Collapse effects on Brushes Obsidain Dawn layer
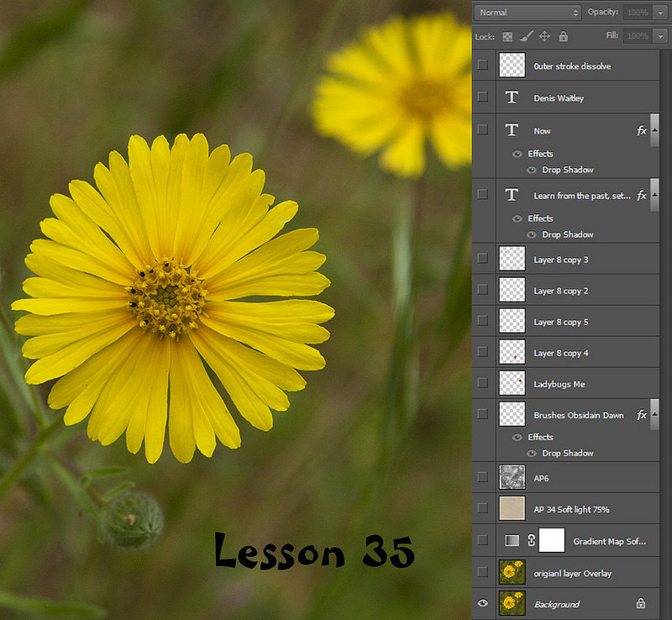 [654, 414]
